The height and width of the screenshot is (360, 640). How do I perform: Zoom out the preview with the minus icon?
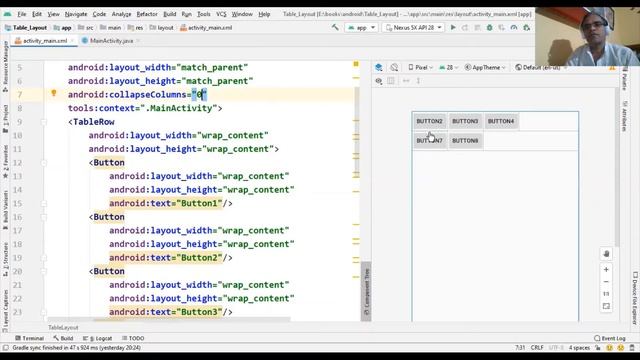[606, 282]
